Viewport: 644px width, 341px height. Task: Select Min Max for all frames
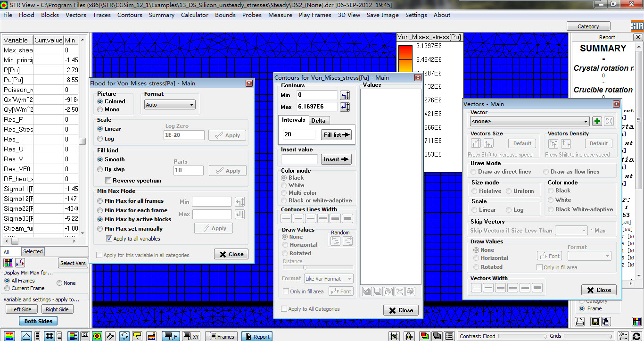100,201
